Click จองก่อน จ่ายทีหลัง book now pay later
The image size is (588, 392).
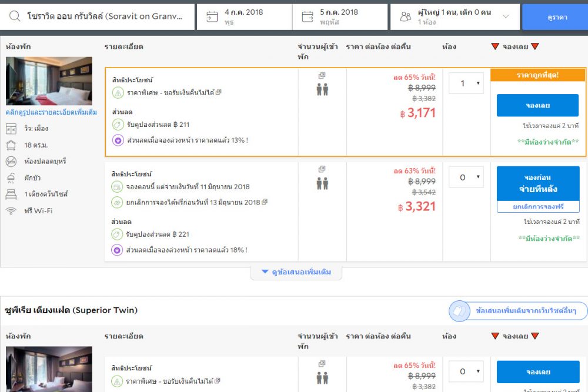coord(537,183)
